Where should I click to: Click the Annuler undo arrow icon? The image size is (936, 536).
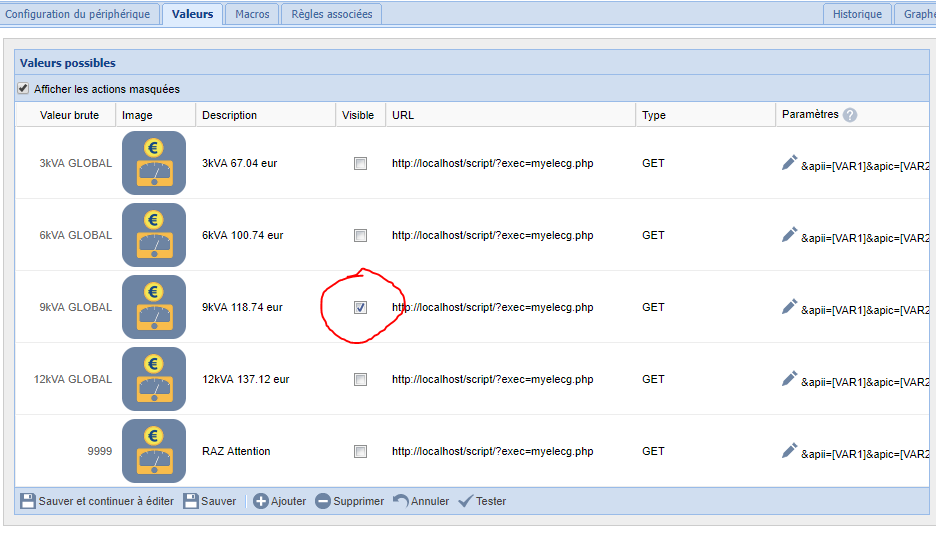click(400, 501)
